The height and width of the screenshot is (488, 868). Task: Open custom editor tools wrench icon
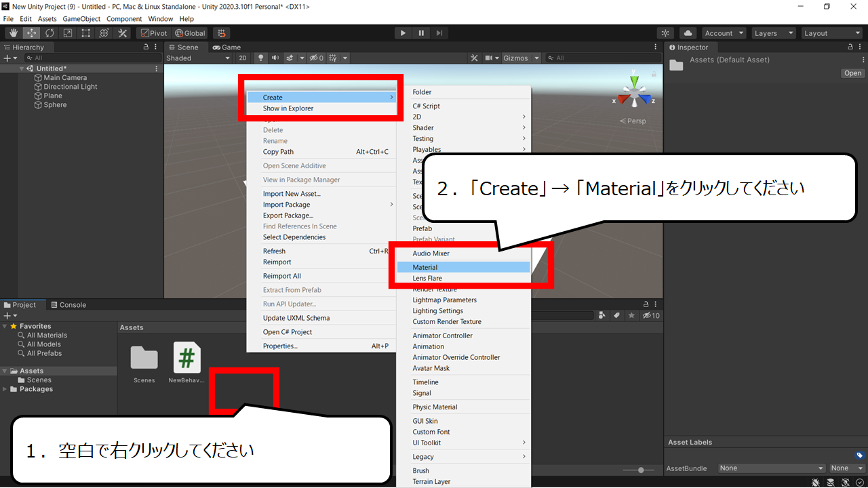tap(123, 33)
